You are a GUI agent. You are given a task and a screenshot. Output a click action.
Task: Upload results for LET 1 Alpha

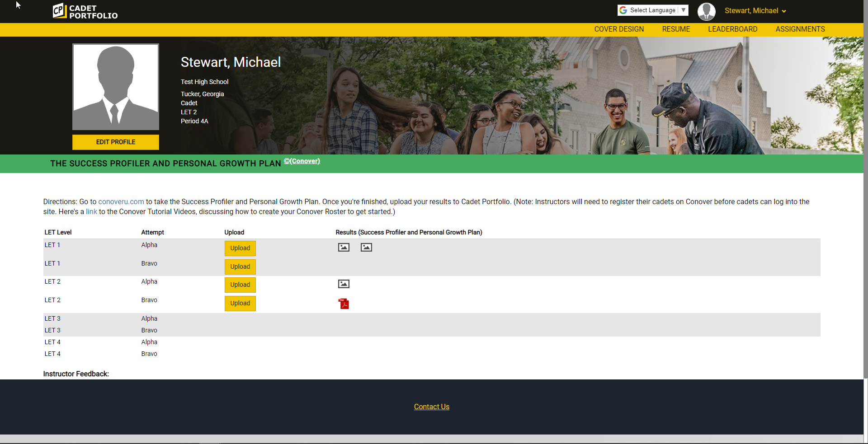pyautogui.click(x=240, y=248)
